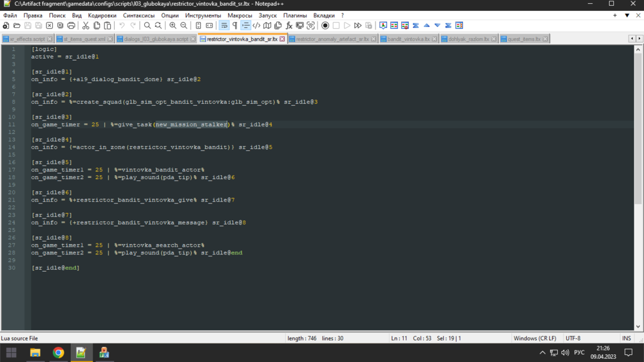Screen dimensions: 644x362
Task: Open Document List toolbar icon
Action: click(278, 26)
